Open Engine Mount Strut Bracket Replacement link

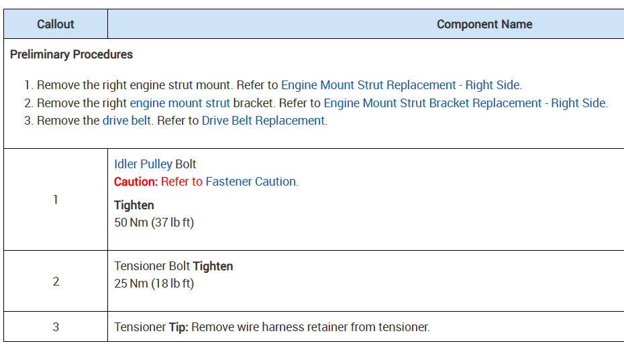(465, 103)
